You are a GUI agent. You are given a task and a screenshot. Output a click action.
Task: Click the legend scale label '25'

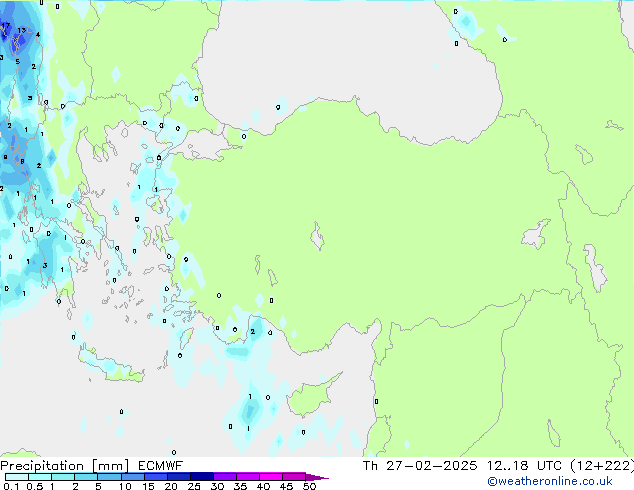pos(194,486)
